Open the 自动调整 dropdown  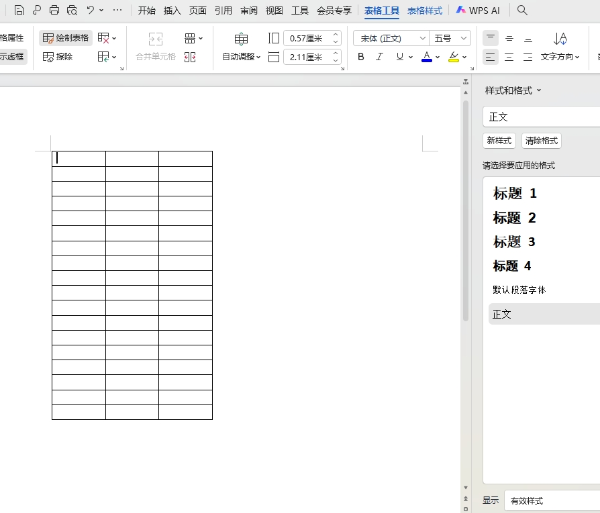[x=241, y=57]
